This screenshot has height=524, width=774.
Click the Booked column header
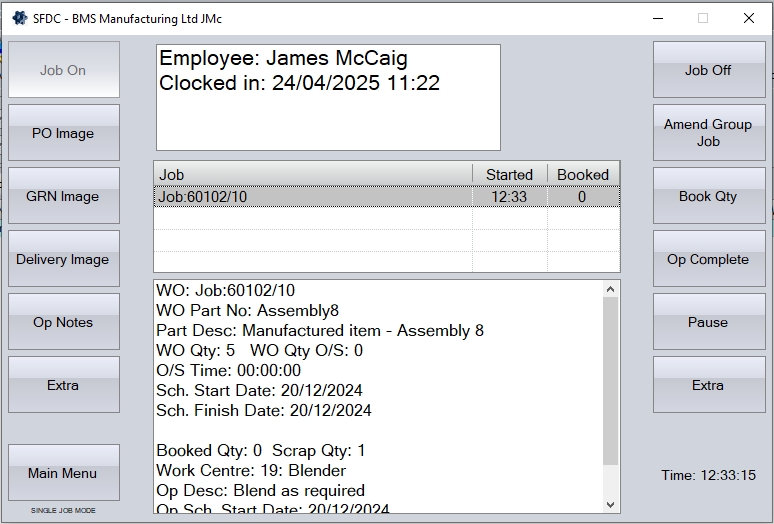pos(583,174)
